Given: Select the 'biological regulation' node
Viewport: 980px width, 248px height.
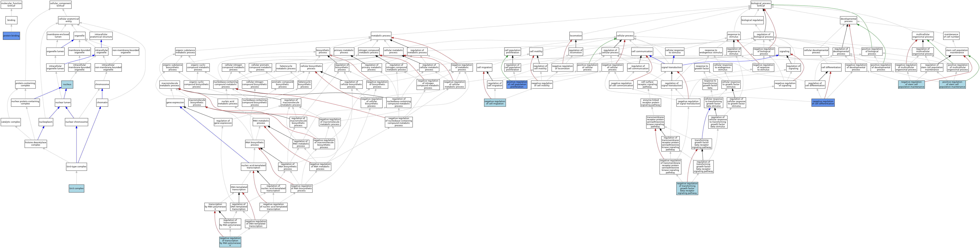Looking at the screenshot, I should click(753, 20).
